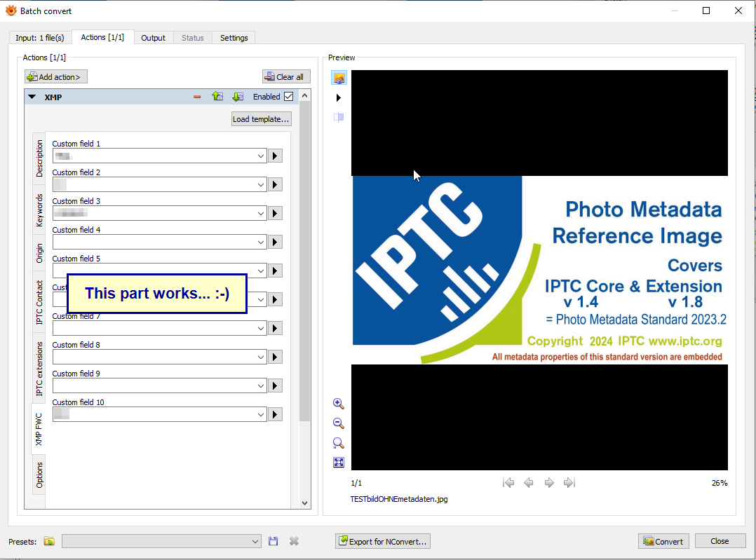This screenshot has width=756, height=560.
Task: Click the arrow button beside Custom field 4
Action: click(275, 242)
